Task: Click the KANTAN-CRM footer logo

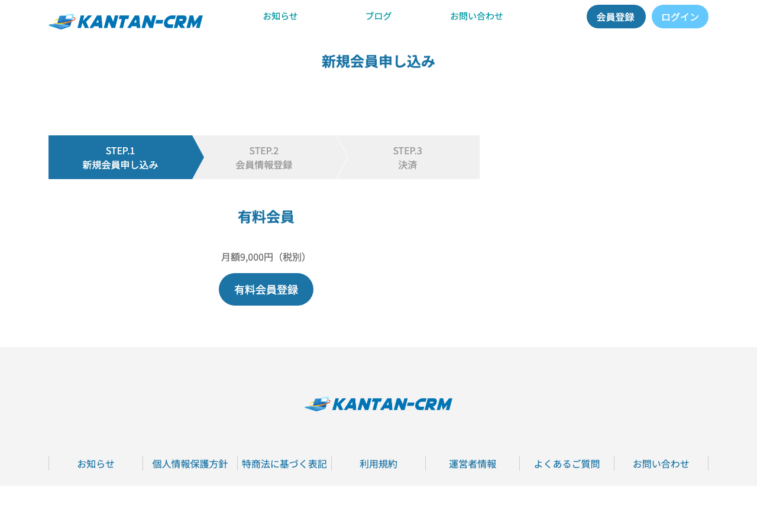Action: [378, 404]
